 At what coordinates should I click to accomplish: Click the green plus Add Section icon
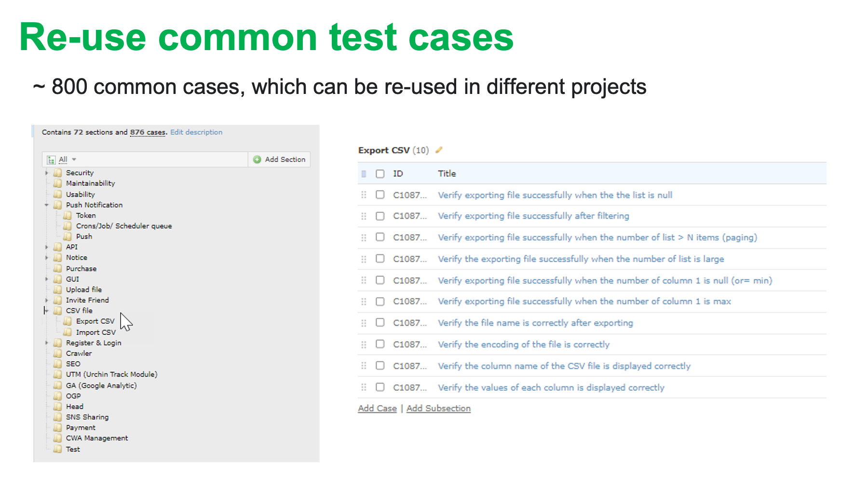pos(257,159)
